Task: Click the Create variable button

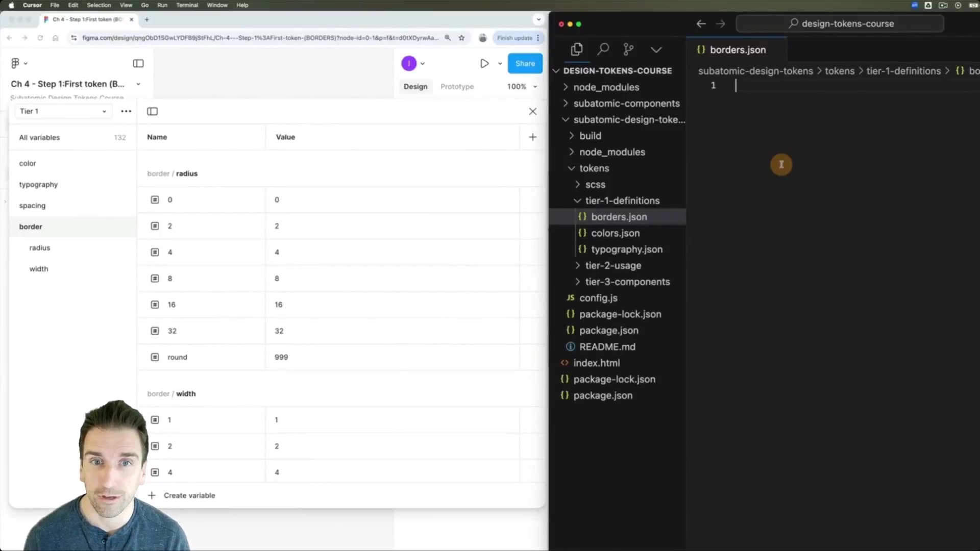Action: (181, 495)
